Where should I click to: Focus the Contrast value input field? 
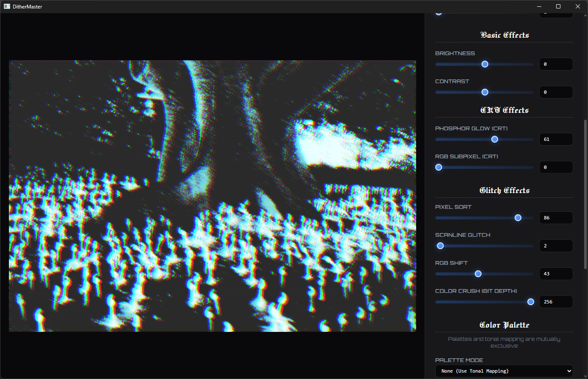coord(556,92)
